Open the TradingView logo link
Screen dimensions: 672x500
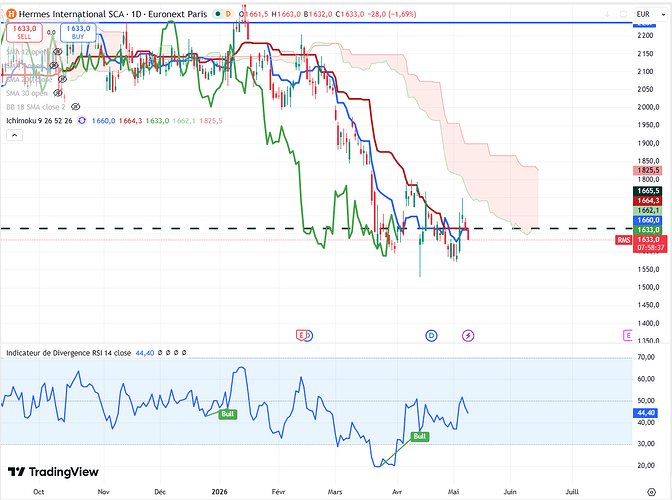[x=53, y=472]
